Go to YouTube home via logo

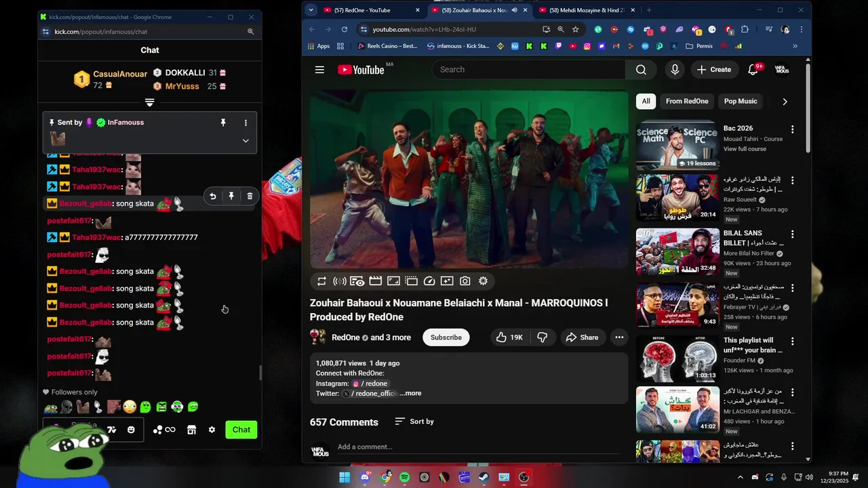[361, 70]
